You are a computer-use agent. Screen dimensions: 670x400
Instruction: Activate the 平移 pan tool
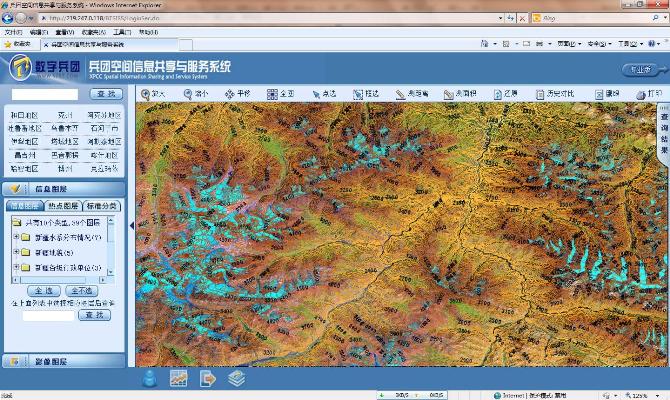click(239, 93)
